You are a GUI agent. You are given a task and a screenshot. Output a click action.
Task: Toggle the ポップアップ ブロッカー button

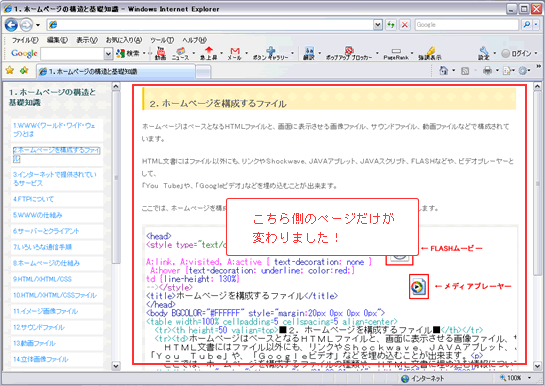tap(349, 54)
